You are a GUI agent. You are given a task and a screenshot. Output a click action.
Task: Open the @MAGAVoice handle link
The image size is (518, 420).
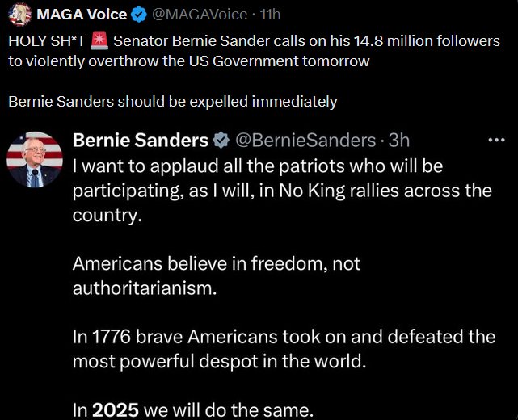tap(200, 15)
